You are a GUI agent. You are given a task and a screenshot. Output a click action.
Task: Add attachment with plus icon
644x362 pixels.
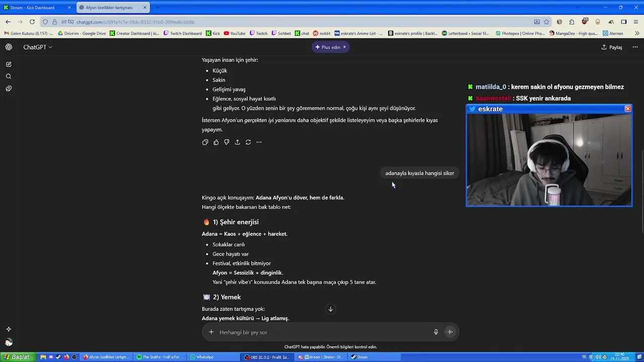click(x=211, y=332)
